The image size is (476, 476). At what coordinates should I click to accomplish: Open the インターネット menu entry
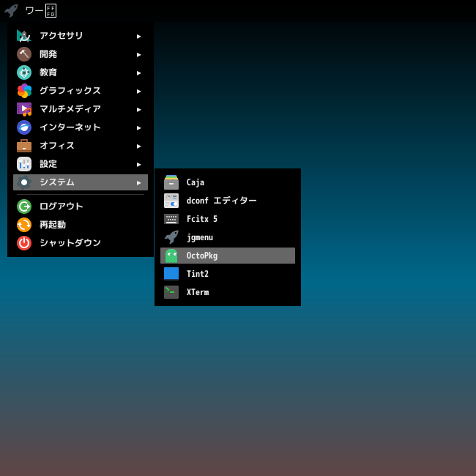point(81,127)
